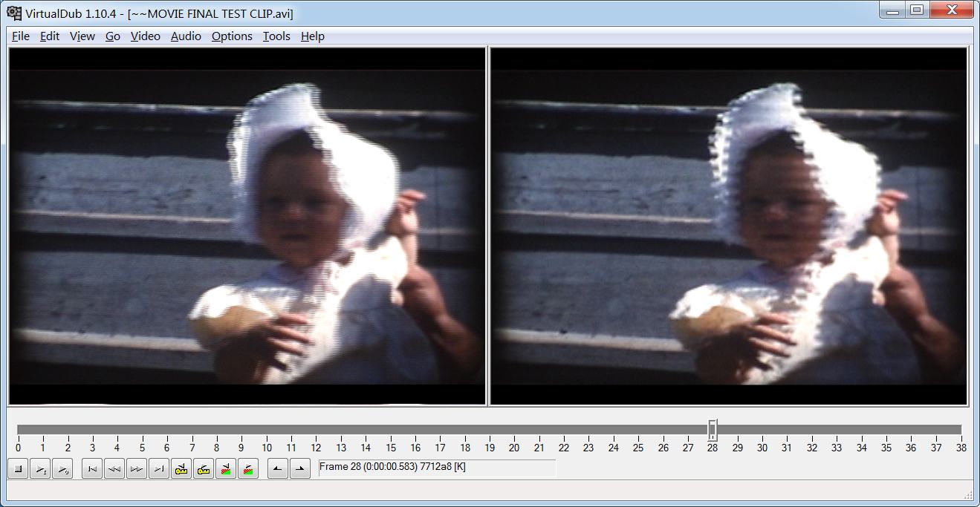The height and width of the screenshot is (507, 980).
Task: Click the 'Frame 28 (0:00:00.583)' status field
Action: pyautogui.click(x=436, y=468)
